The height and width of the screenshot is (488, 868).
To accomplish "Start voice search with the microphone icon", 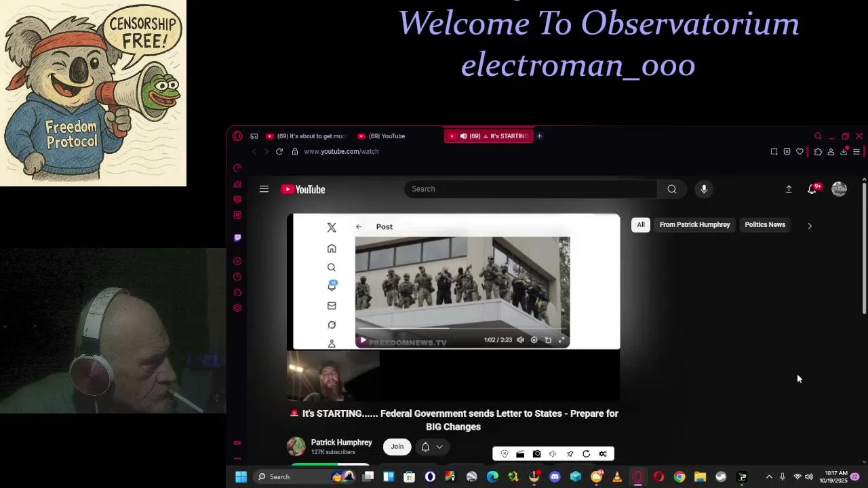I will (704, 189).
